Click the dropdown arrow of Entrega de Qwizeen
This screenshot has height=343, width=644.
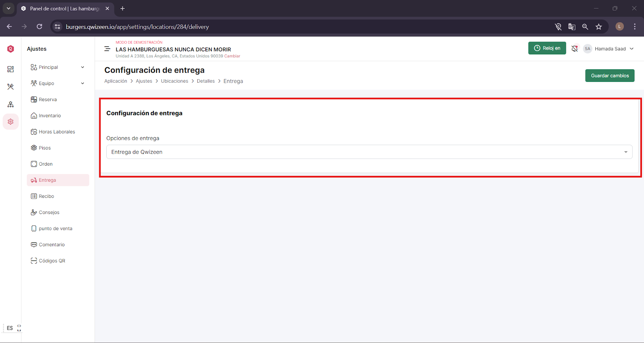pos(626,152)
